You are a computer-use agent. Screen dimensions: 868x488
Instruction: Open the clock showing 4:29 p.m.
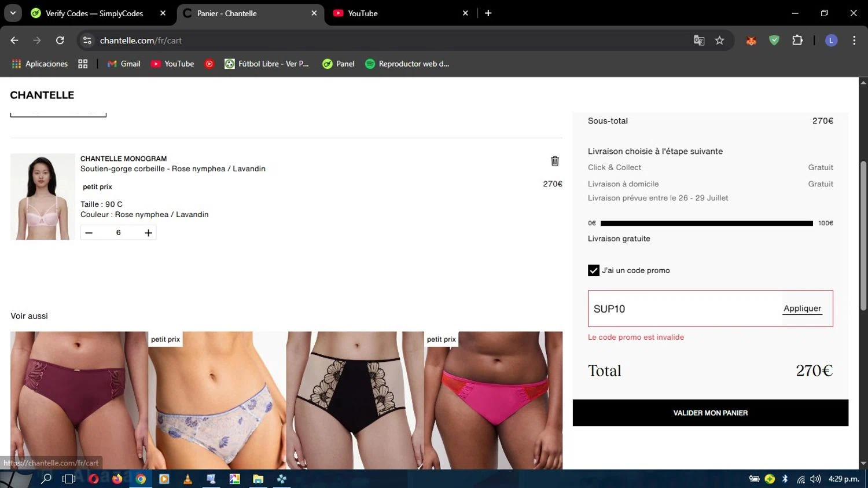point(844,479)
